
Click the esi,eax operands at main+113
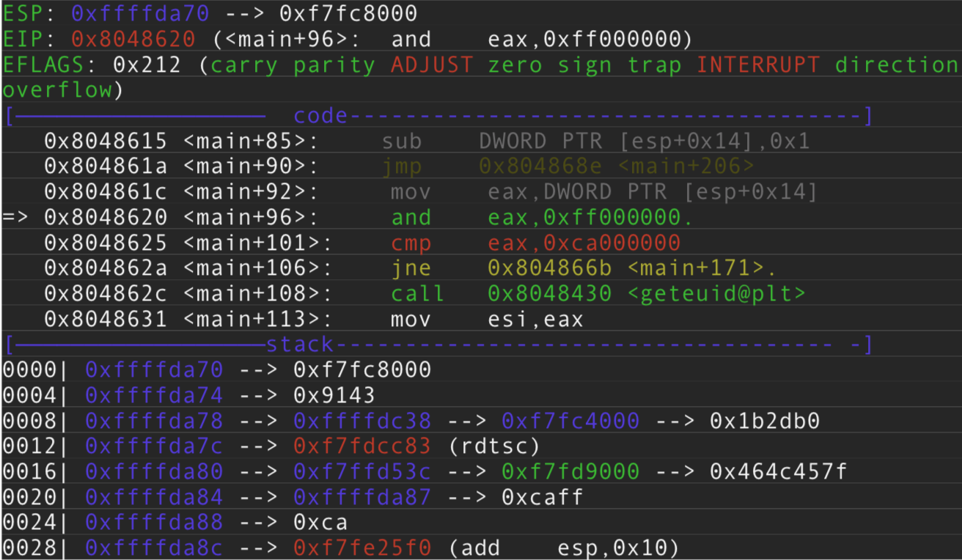(535, 320)
